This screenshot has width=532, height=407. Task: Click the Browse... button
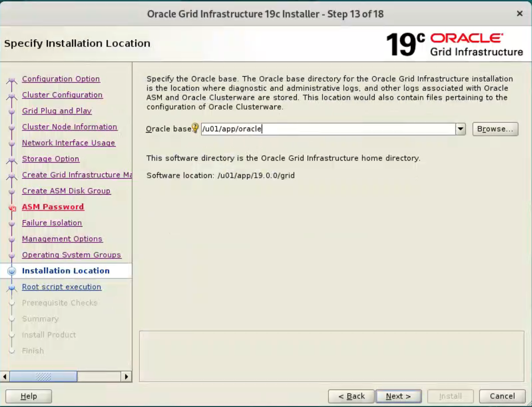pyautogui.click(x=495, y=129)
